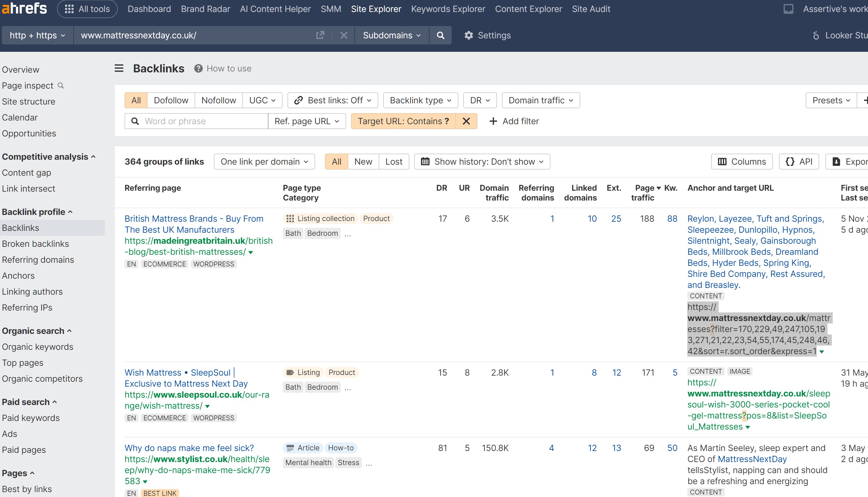Screen dimensions: 868x497
Task: Open the How to use help
Action: [223, 68]
